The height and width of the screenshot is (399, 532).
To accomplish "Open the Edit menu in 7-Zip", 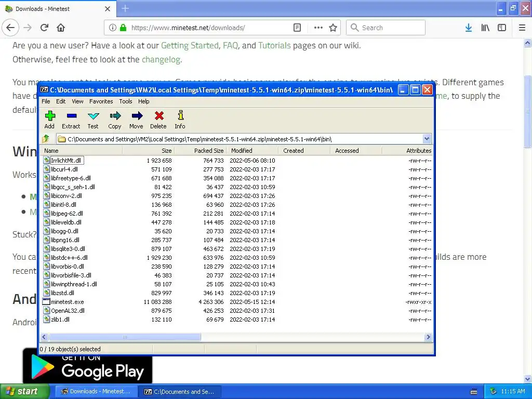I will 61,101.
